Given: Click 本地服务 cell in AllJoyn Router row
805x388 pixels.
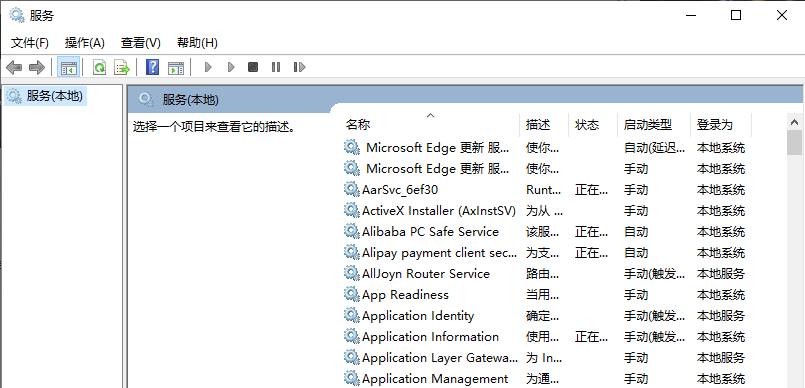Looking at the screenshot, I should (x=720, y=274).
